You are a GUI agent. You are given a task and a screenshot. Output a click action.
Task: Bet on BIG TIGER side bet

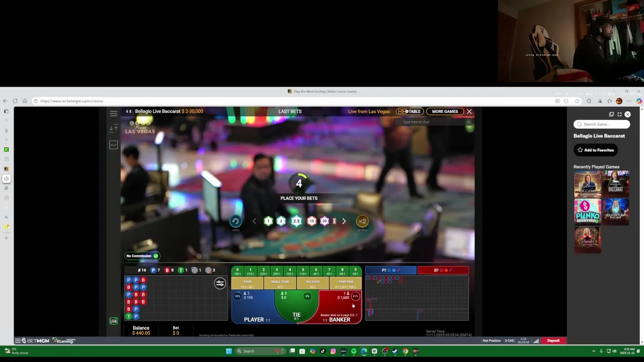312,284
